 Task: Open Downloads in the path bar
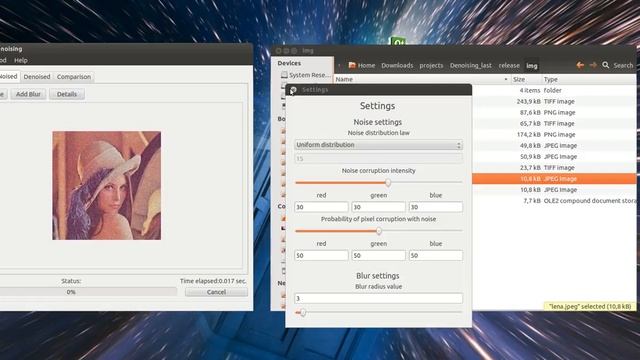pos(397,65)
